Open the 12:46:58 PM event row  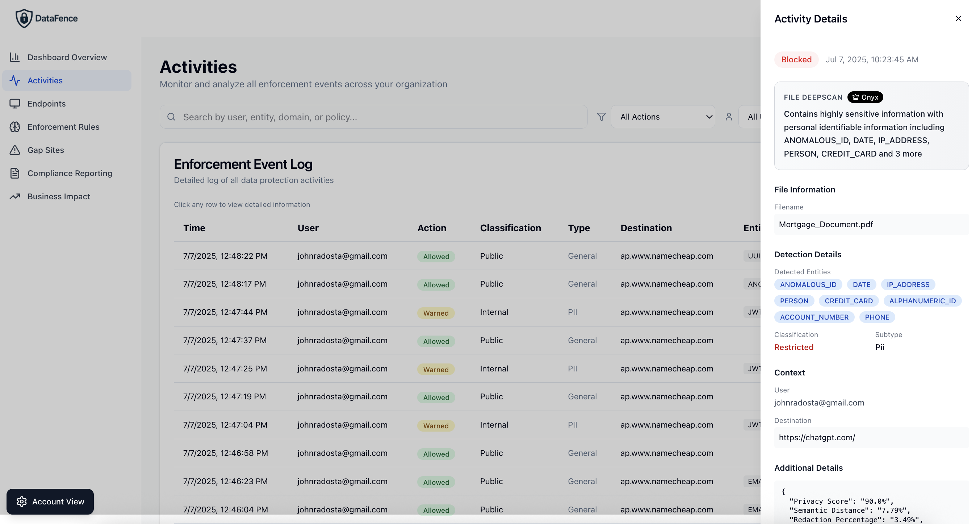(467, 453)
